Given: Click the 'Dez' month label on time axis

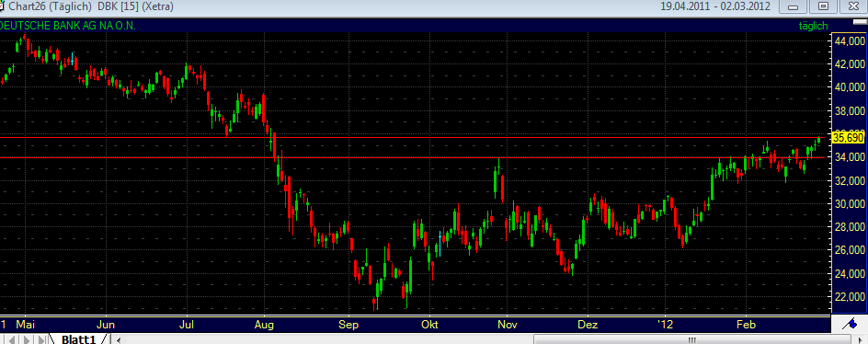Looking at the screenshot, I should pyautogui.click(x=588, y=324).
